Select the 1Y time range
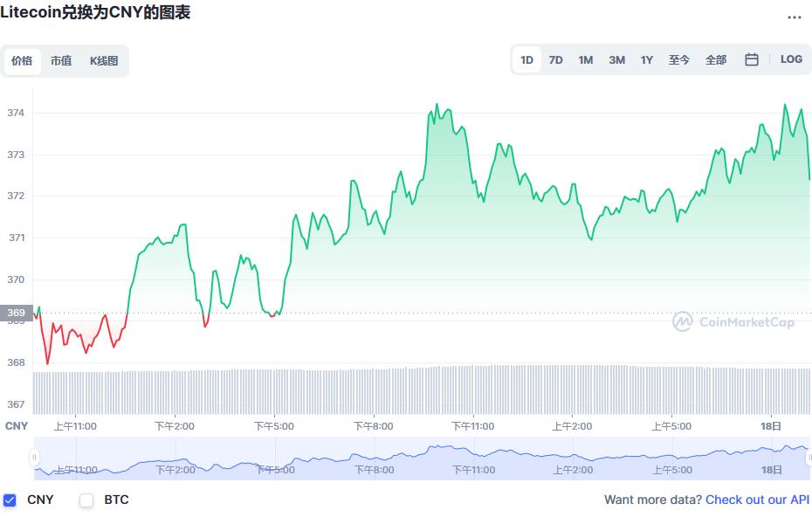The height and width of the screenshot is (524, 812). tap(647, 59)
